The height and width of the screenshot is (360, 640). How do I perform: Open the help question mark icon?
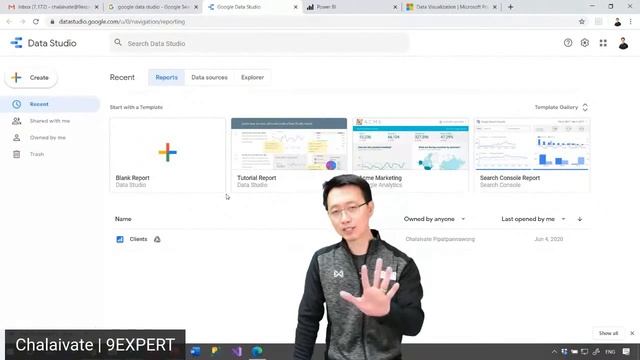click(x=568, y=43)
